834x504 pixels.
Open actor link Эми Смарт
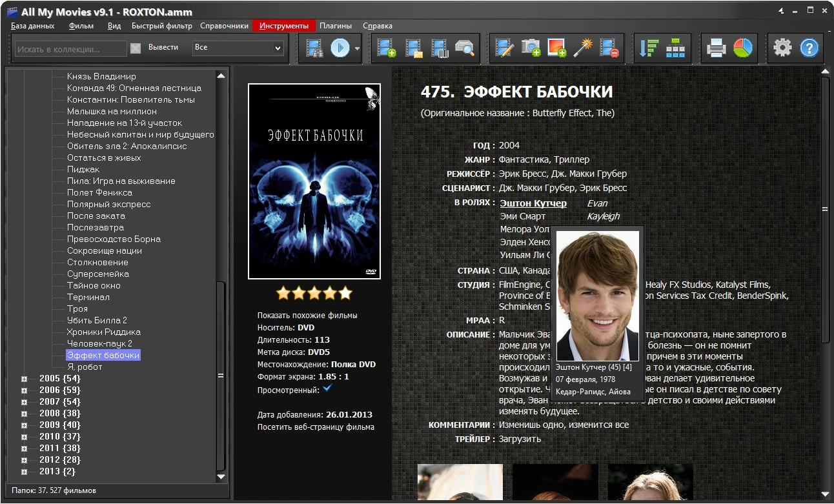522,216
